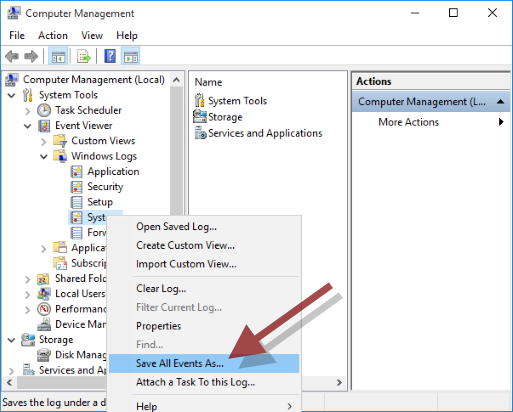
Task: Click the Computer Management title bar icon
Action: coord(13,13)
